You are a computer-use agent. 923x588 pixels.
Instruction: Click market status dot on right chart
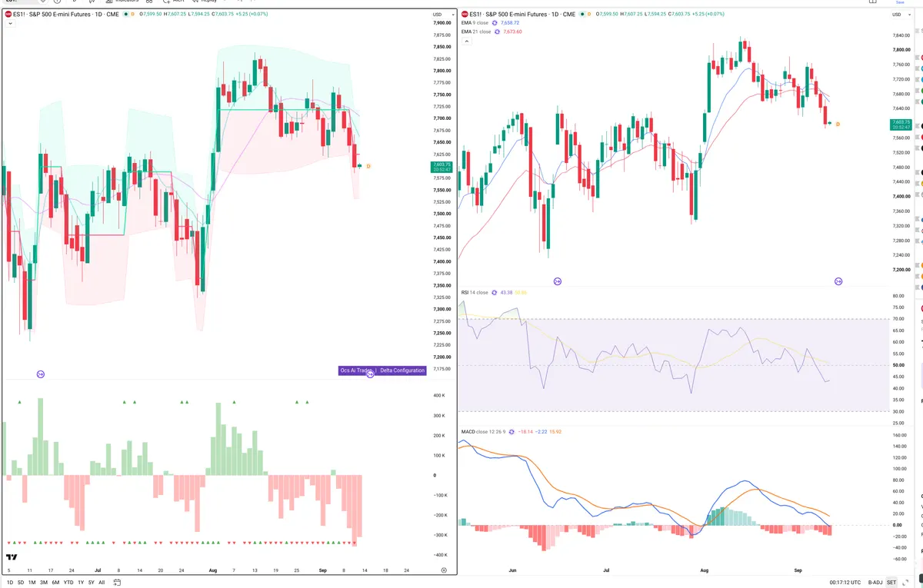581,14
